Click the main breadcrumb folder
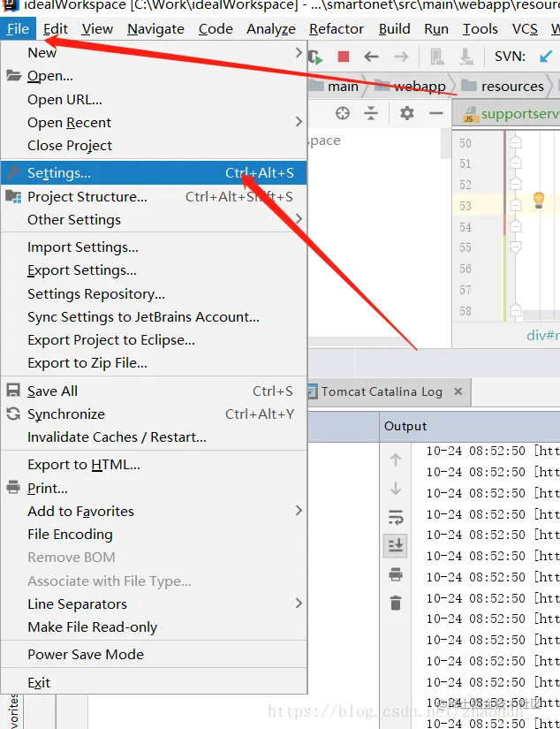The height and width of the screenshot is (729, 560). click(x=334, y=86)
